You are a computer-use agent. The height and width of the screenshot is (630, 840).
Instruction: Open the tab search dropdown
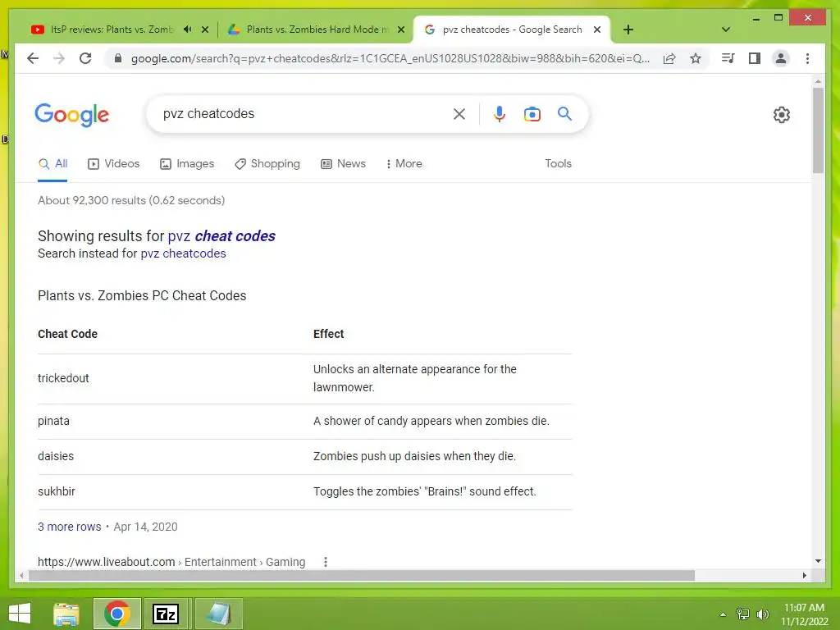pyautogui.click(x=725, y=30)
